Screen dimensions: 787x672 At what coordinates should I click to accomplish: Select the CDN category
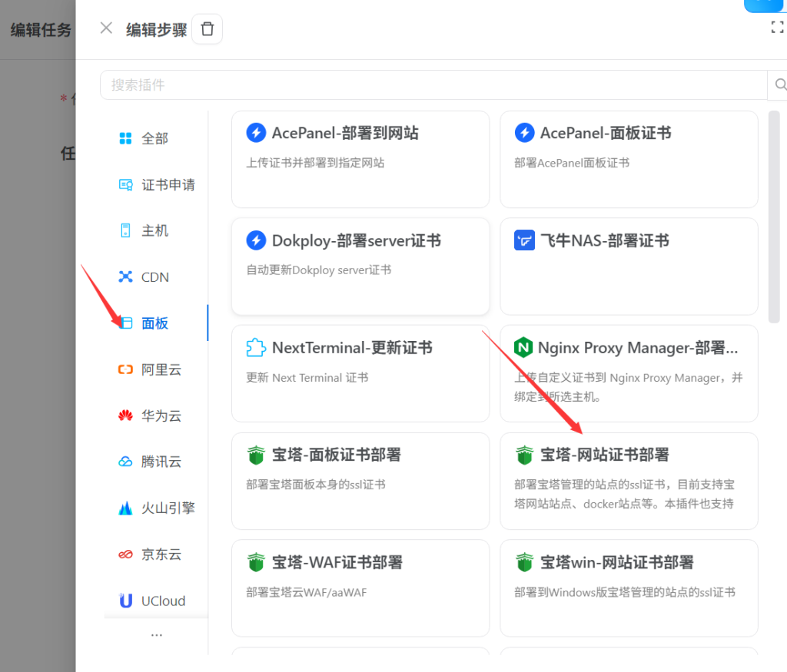click(156, 276)
